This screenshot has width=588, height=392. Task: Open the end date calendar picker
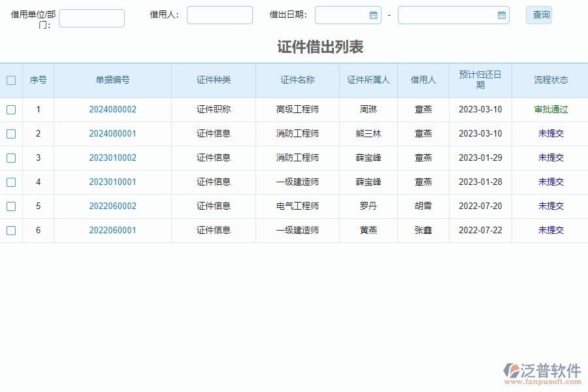coord(501,14)
